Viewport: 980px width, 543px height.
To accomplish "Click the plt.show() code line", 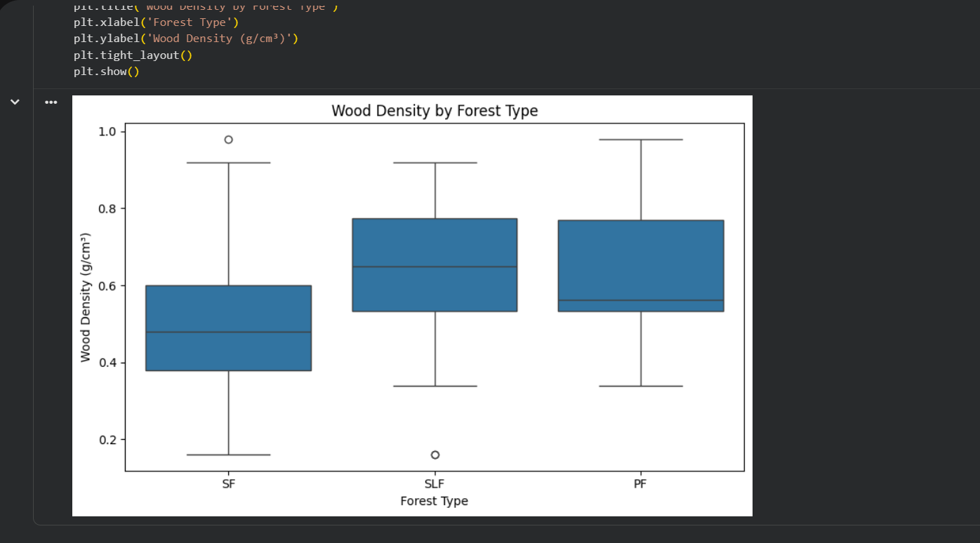I will tap(106, 71).
